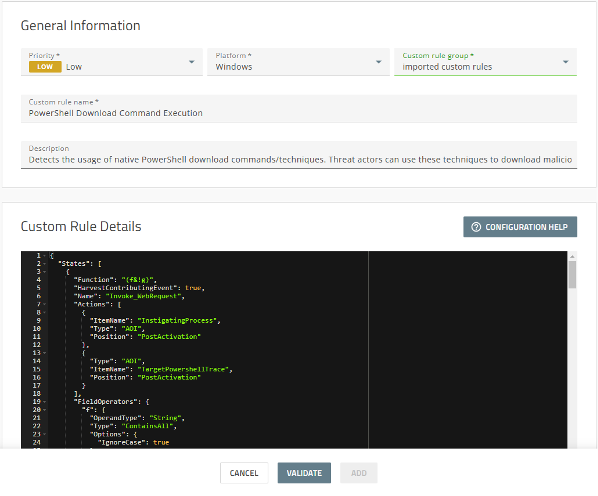
Task: Click the Cancel button
Action: 244,473
